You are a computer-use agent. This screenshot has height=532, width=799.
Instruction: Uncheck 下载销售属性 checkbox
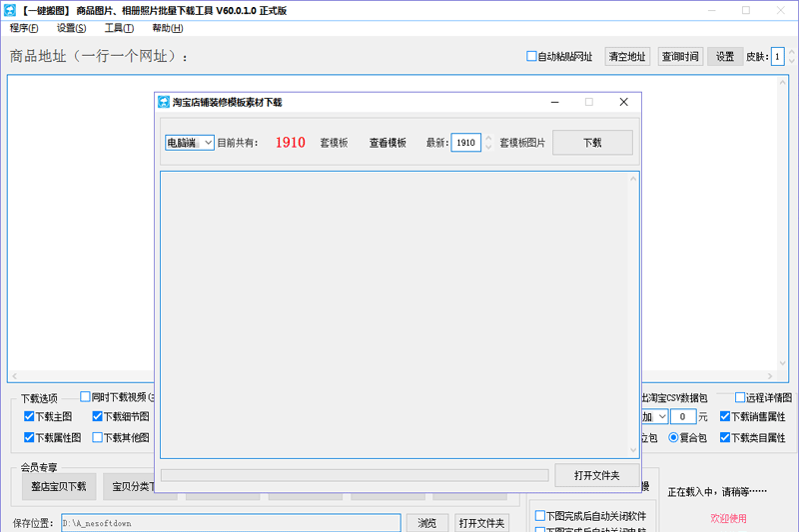725,416
